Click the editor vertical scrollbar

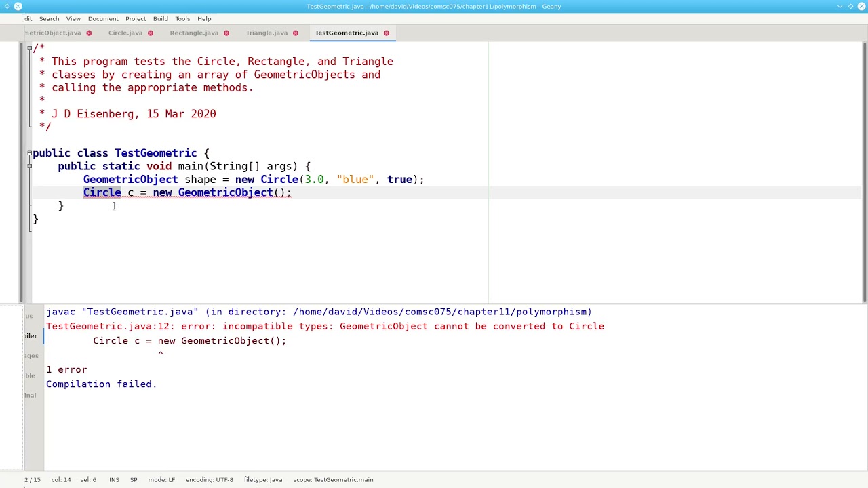[864, 172]
